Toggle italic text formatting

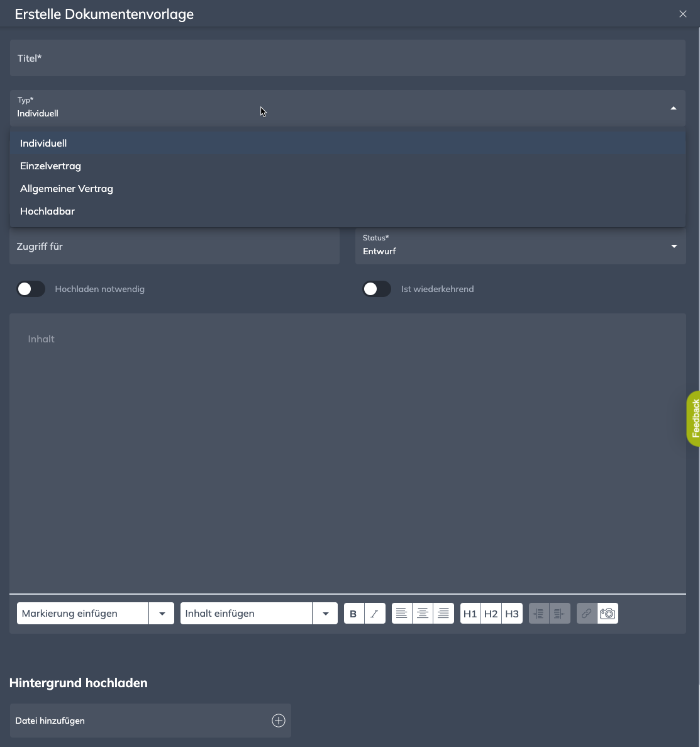pyautogui.click(x=375, y=614)
